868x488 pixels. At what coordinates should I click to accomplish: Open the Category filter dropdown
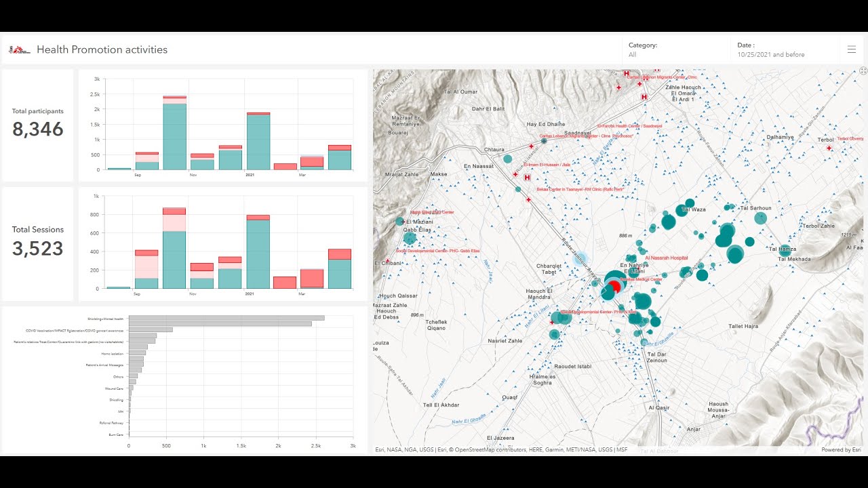675,49
